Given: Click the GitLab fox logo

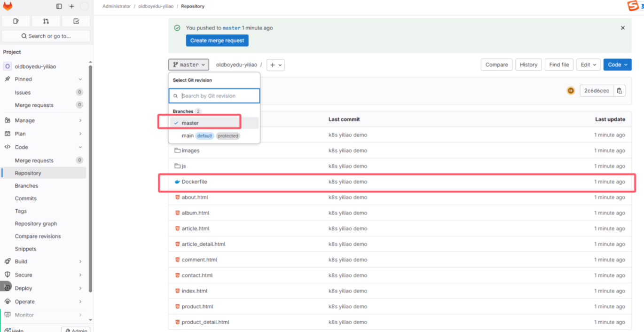Looking at the screenshot, I should tap(8, 7).
